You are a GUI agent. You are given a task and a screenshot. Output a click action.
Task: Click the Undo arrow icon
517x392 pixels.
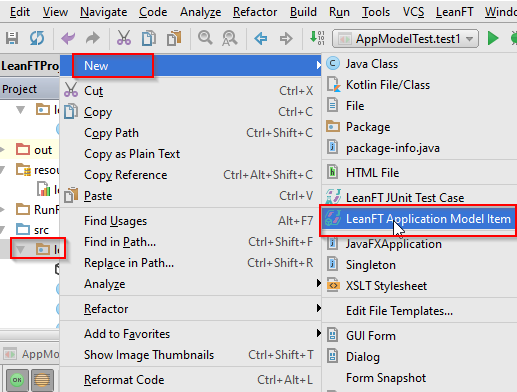coord(68,38)
